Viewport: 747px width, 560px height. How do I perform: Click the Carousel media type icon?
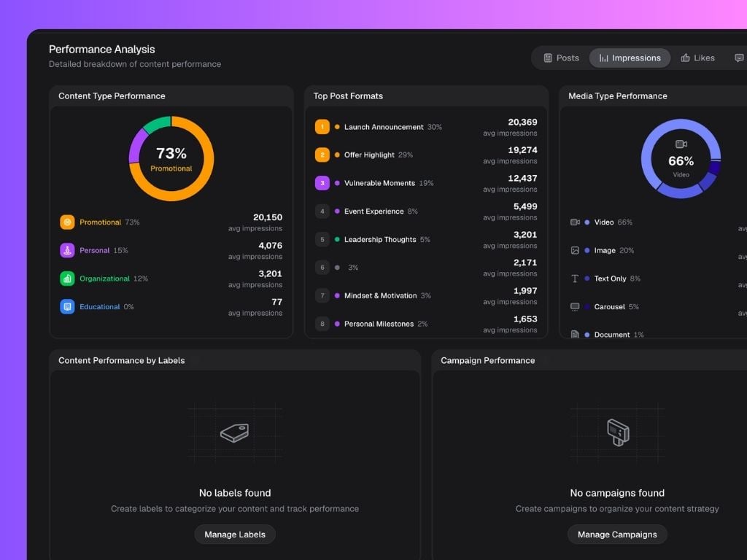pos(575,307)
